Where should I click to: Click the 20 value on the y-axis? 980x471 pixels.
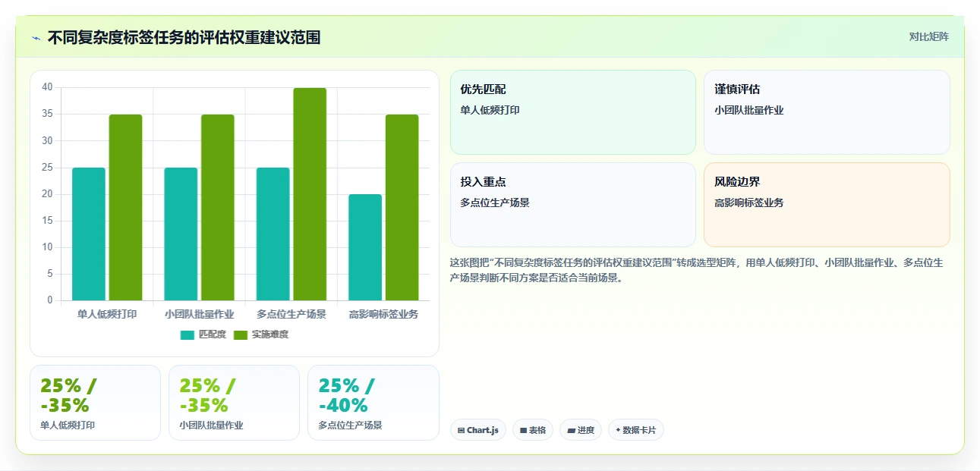[x=47, y=194]
